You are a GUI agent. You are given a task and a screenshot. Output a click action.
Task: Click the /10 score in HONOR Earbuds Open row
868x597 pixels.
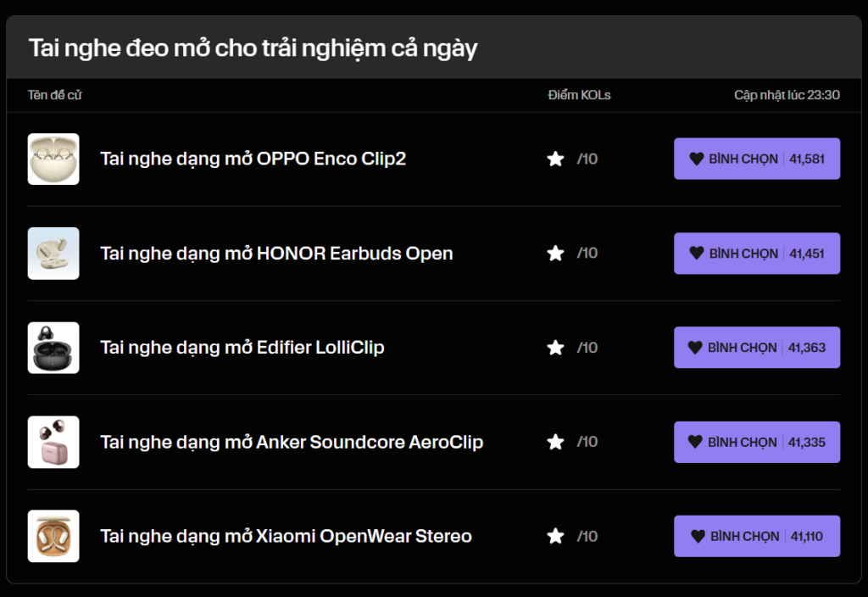587,253
